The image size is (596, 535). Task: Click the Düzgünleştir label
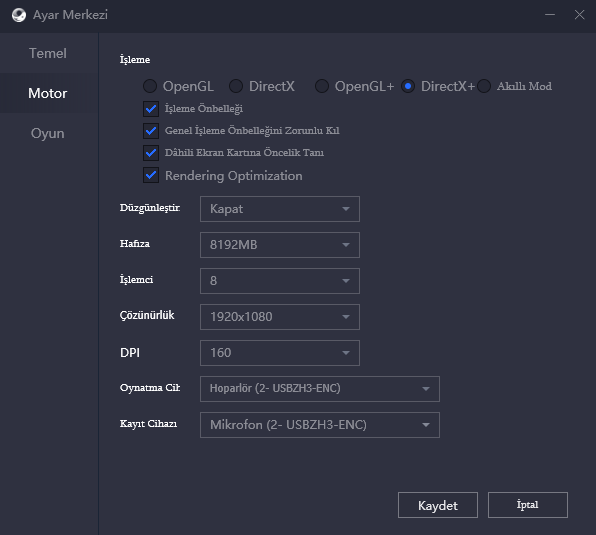(150, 208)
